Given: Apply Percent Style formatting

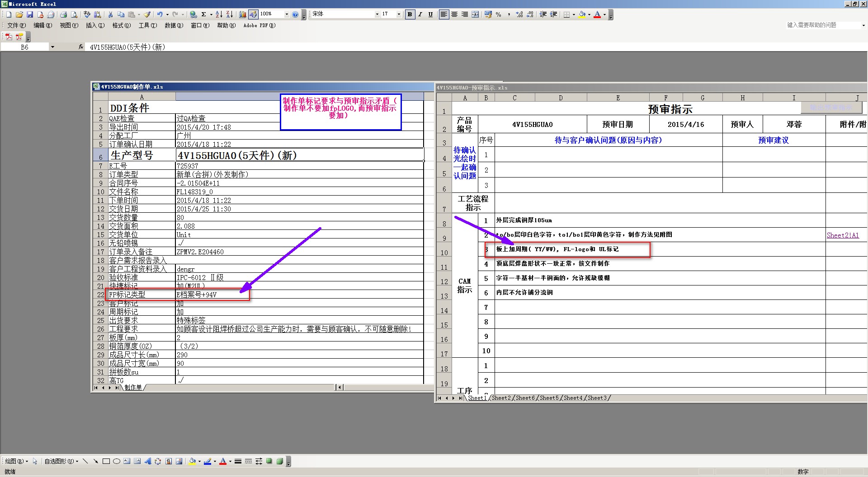Looking at the screenshot, I should click(x=499, y=14).
